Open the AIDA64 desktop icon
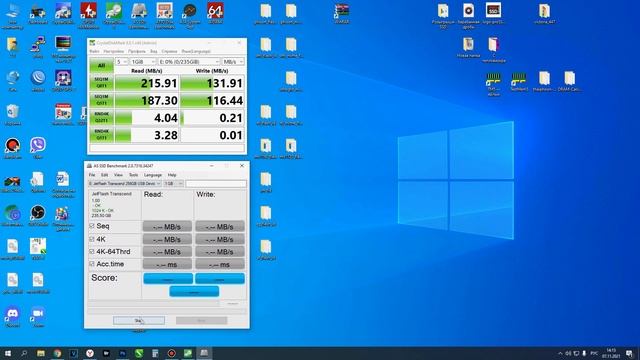The image size is (640, 360). click(x=215, y=13)
